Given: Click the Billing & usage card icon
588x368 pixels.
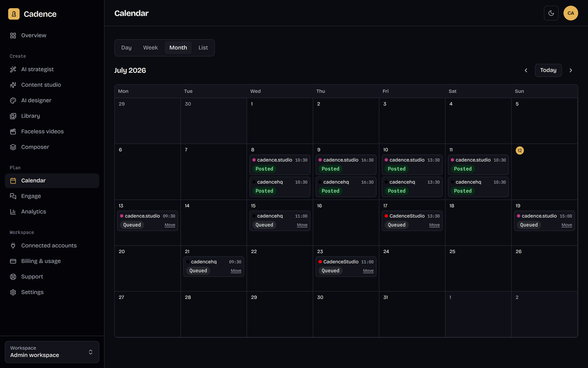Looking at the screenshot, I should coord(13,261).
